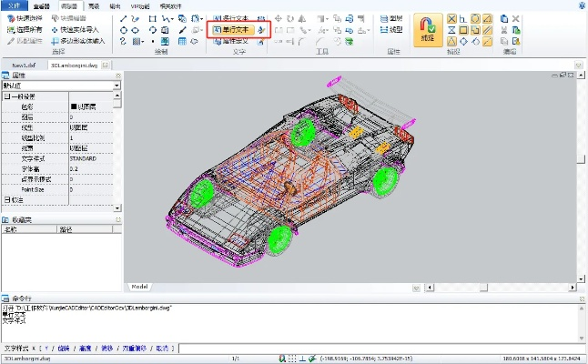Click the 图层 layers tool
Image resolution: width=588 pixels, height=364 pixels.
click(390, 18)
